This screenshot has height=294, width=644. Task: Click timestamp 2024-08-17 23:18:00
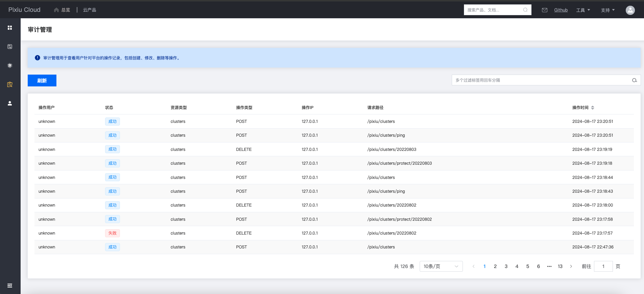tap(593, 205)
